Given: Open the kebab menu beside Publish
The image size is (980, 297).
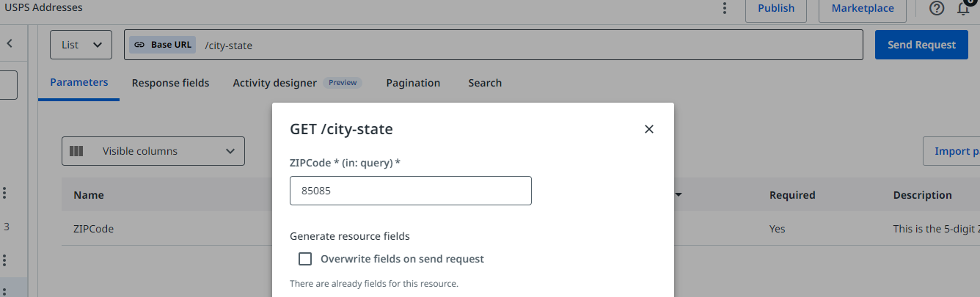Looking at the screenshot, I should pyautogui.click(x=725, y=8).
